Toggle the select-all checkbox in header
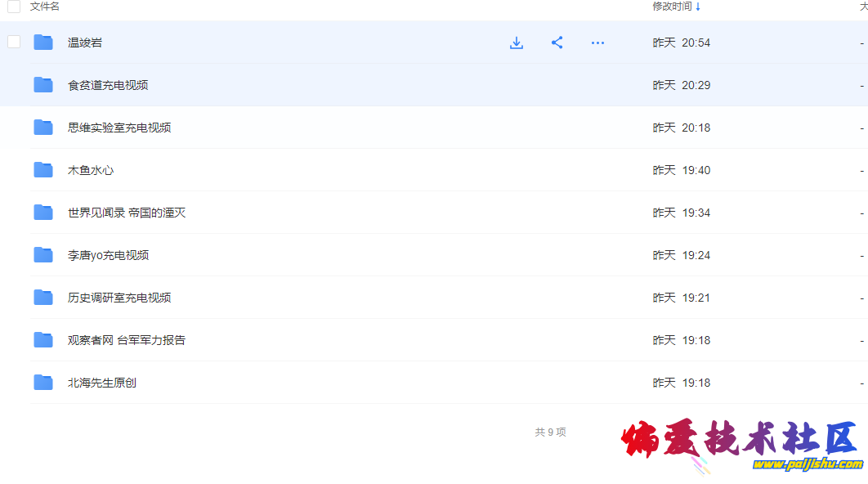The image size is (868, 484). point(14,7)
